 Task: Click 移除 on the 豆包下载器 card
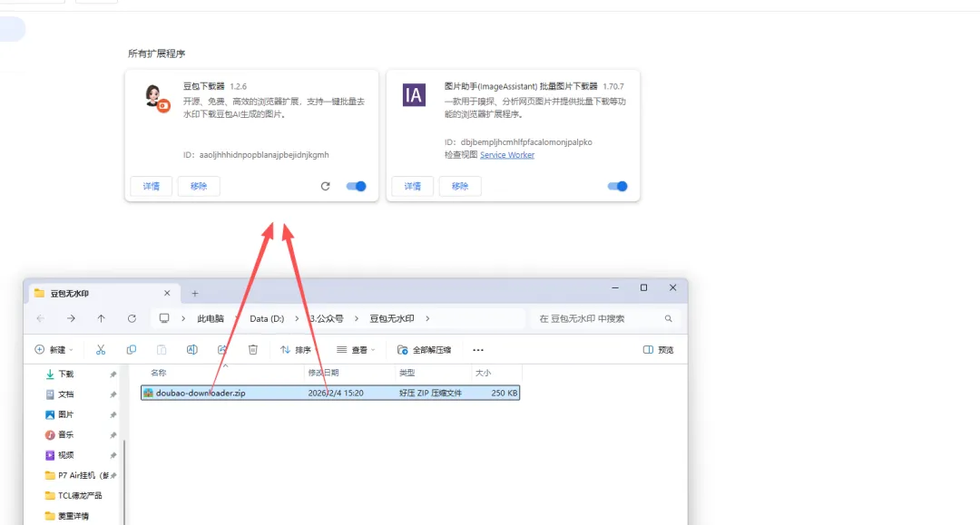[x=199, y=186]
